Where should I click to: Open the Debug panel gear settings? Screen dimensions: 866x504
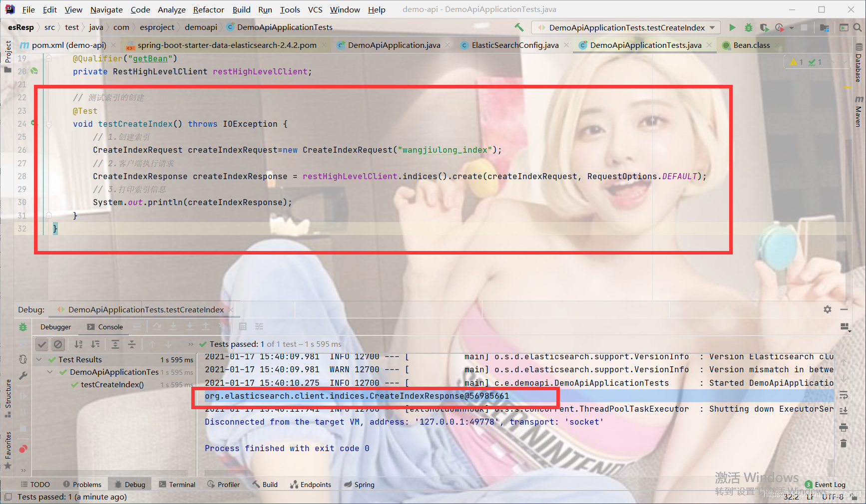[828, 309]
